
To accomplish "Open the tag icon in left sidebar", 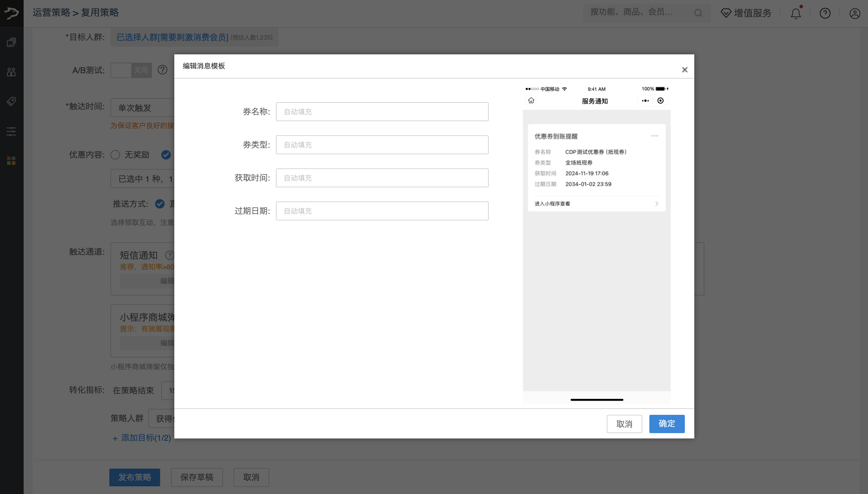I will click(11, 101).
